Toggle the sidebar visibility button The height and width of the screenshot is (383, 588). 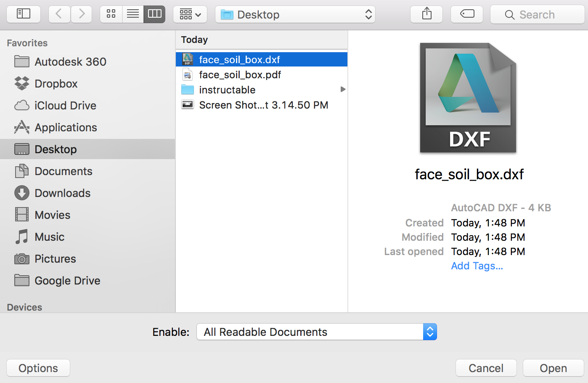pos(24,14)
